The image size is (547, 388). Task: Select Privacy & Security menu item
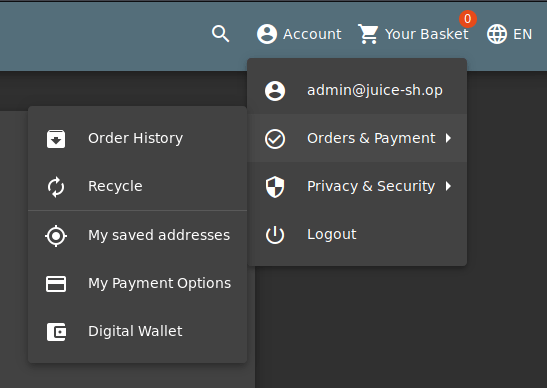357,186
